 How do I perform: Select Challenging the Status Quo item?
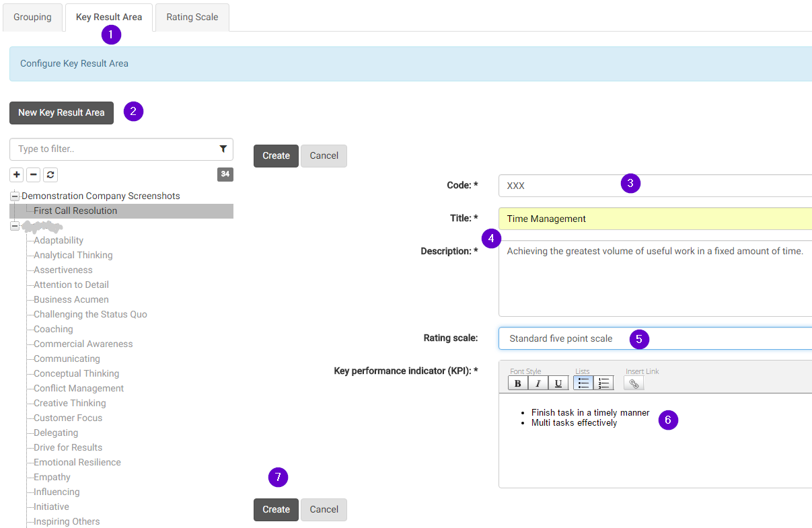pyautogui.click(x=90, y=315)
